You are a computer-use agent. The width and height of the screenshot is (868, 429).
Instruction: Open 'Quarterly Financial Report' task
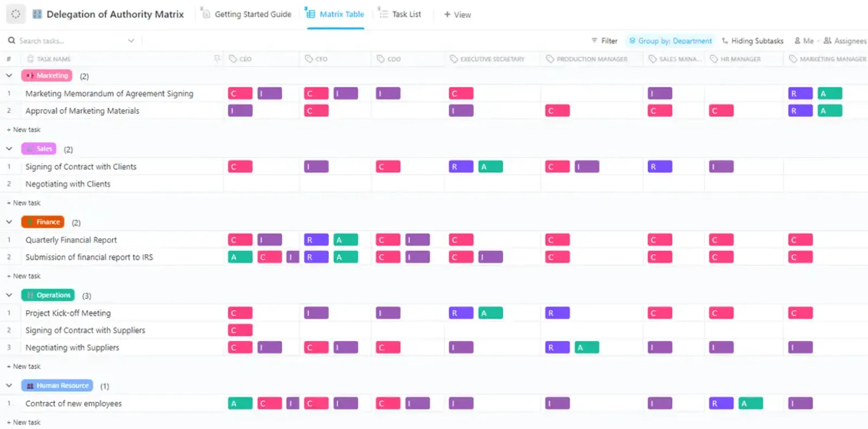pyautogui.click(x=71, y=240)
